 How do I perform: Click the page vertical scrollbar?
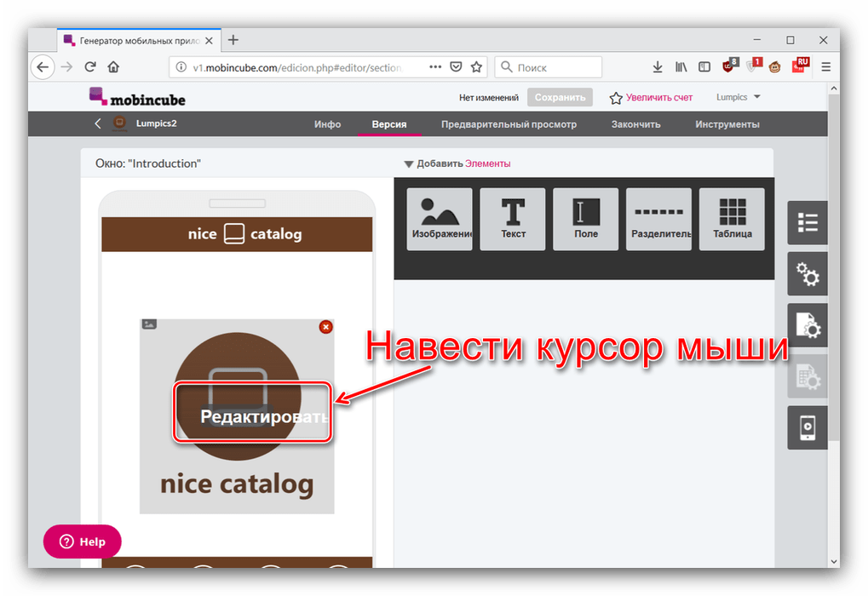834,266
